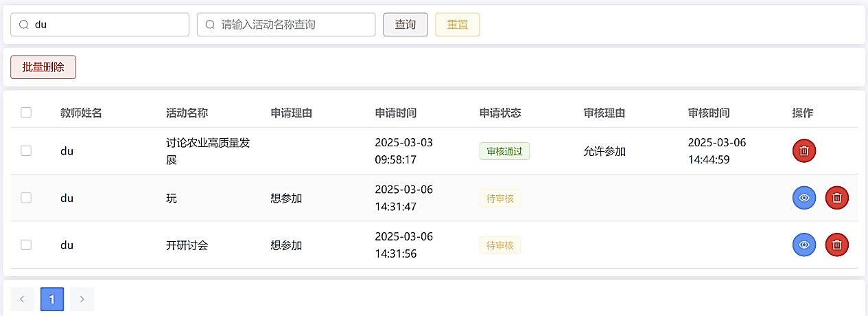
Task: Delete the 讨论农业高质量发展 application row
Action: 804,151
